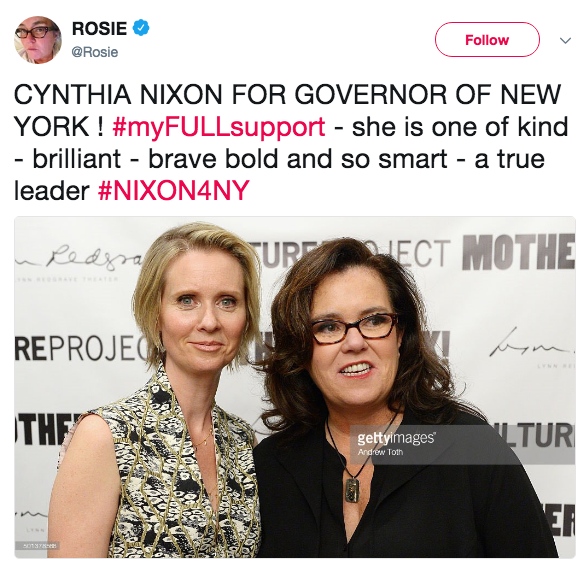
Task: Open the @Rosie handle link
Action: pyautogui.click(x=95, y=52)
